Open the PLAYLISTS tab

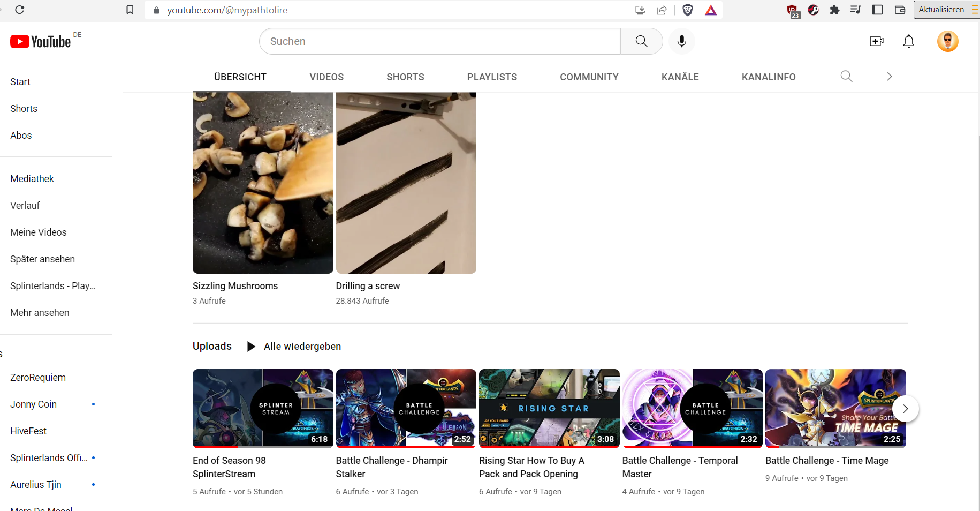(x=492, y=77)
